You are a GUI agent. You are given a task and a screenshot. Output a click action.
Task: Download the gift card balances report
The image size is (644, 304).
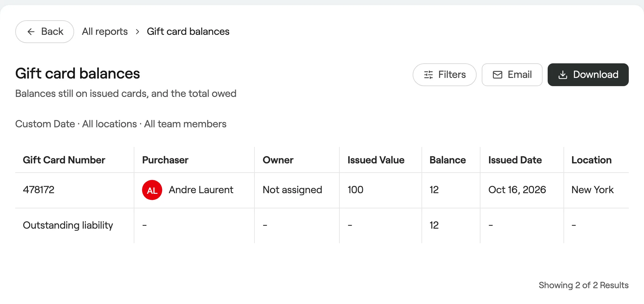click(x=588, y=75)
